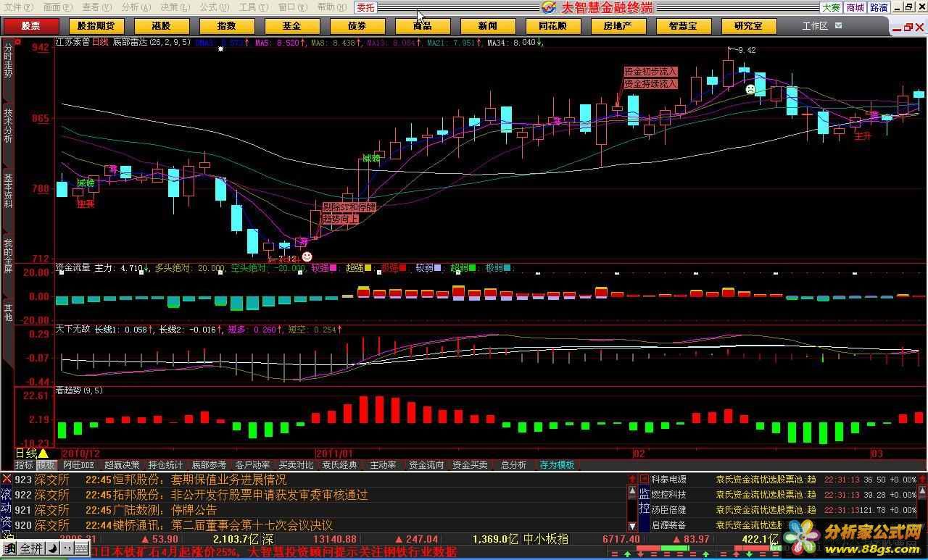The image size is (928, 560).
Task: Click the 商城 button in title bar
Action: [855, 7]
